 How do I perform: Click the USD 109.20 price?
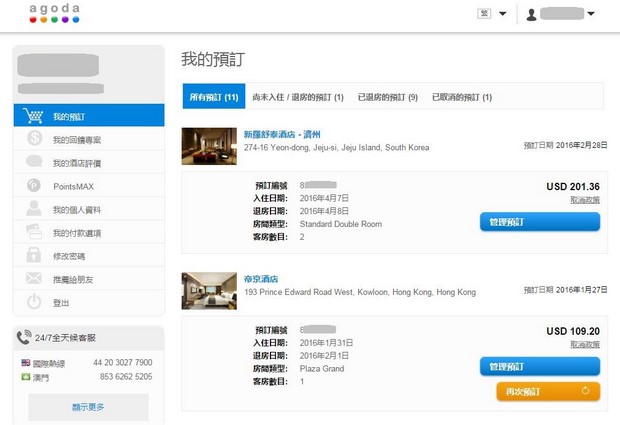(x=573, y=331)
